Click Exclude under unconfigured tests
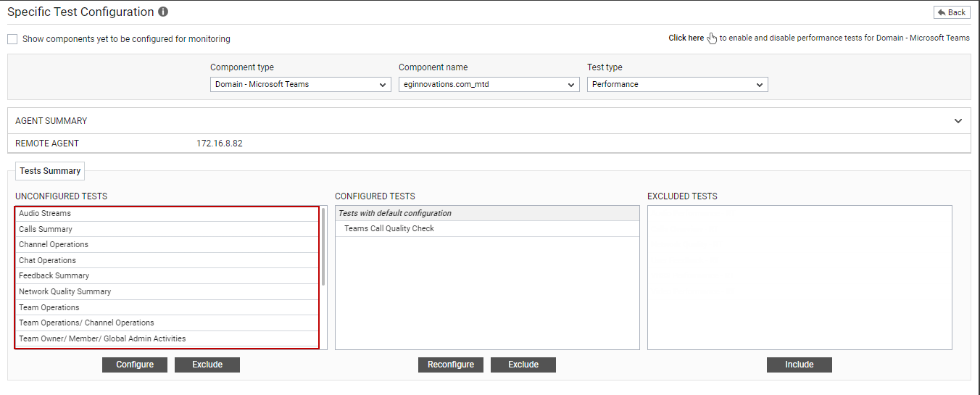This screenshot has width=980, height=395. [x=207, y=365]
